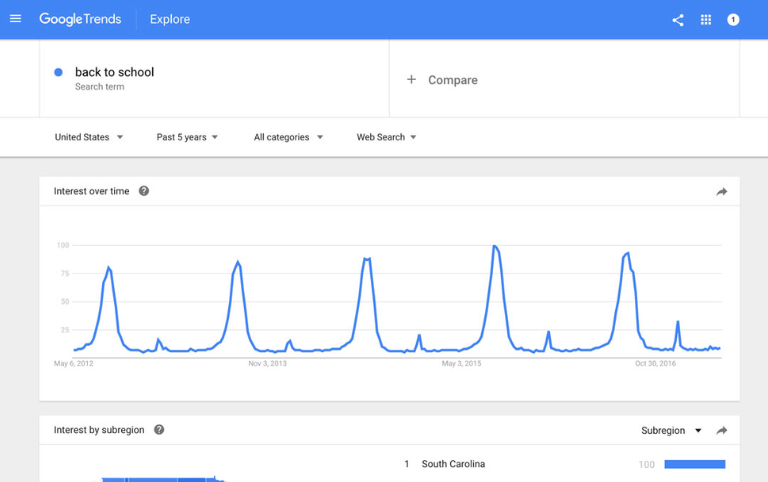Screen dimensions: 768x482
Task: Open the notifications badge icon
Action: coord(733,20)
